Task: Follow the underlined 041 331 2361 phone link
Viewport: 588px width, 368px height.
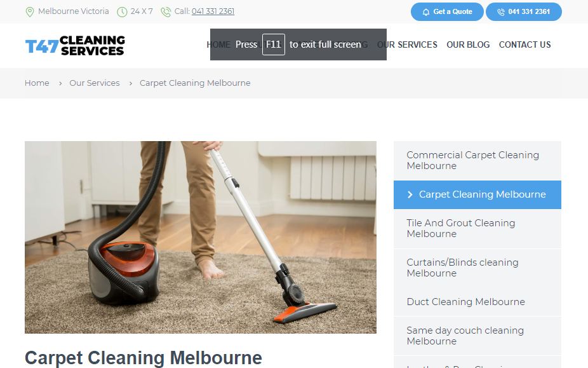Action: [213, 11]
